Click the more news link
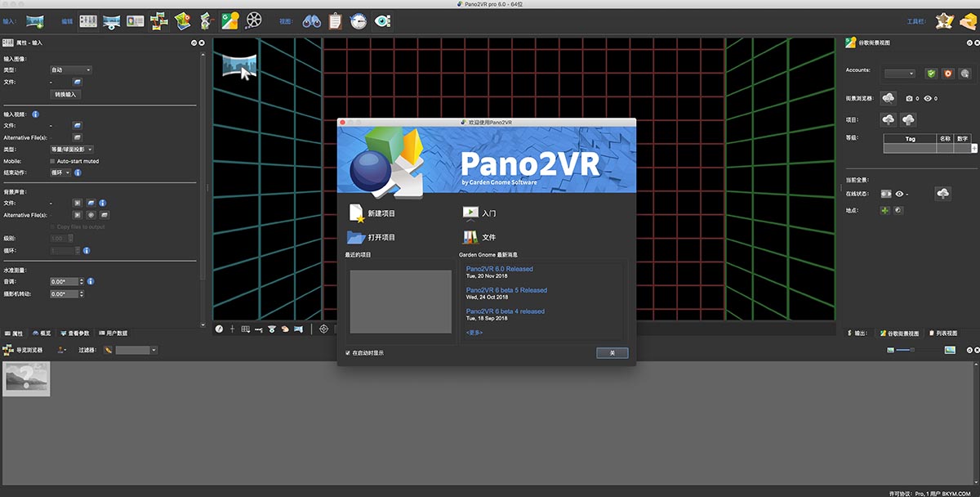The height and width of the screenshot is (497, 980). [474, 333]
